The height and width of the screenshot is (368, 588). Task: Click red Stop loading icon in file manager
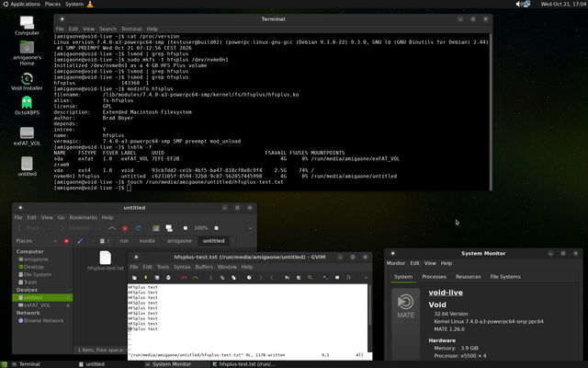click(x=125, y=228)
